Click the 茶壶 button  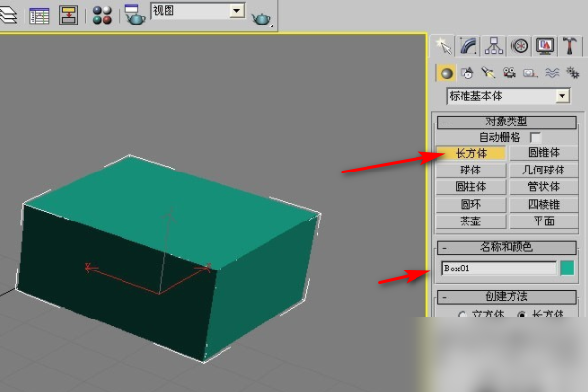click(x=471, y=220)
